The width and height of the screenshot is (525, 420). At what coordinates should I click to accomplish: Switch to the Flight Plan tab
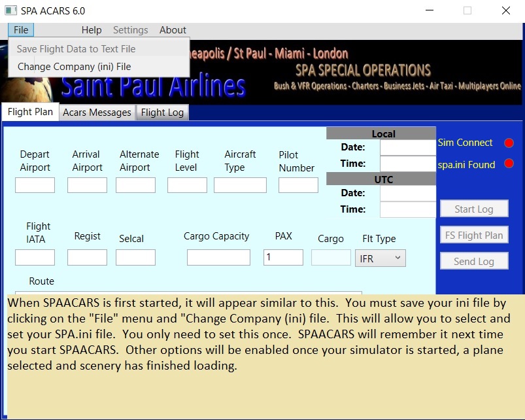click(30, 112)
